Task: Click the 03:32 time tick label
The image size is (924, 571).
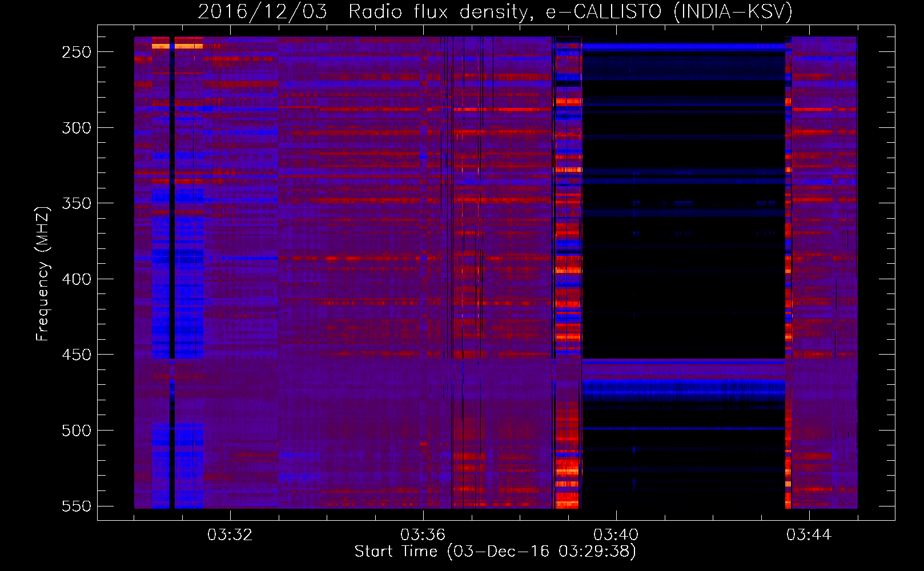Action: [230, 535]
